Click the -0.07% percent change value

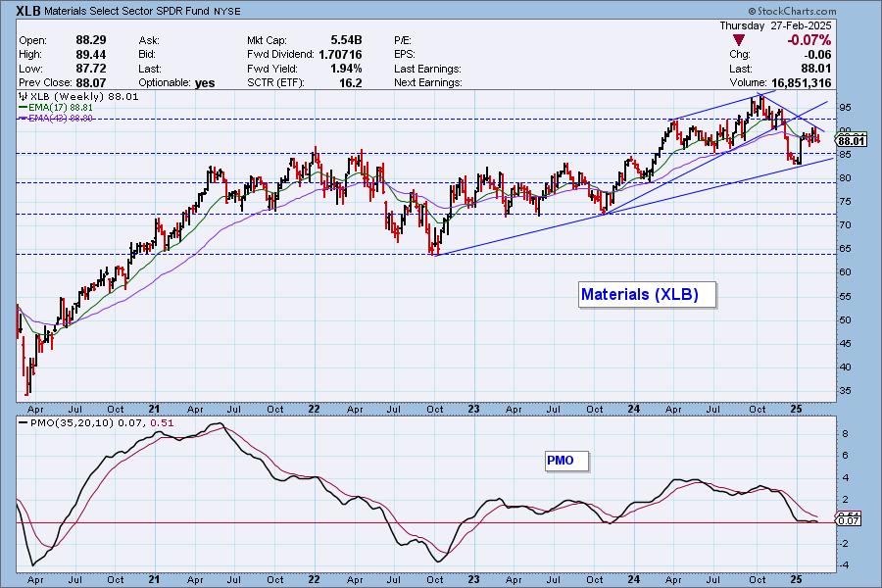tap(808, 40)
